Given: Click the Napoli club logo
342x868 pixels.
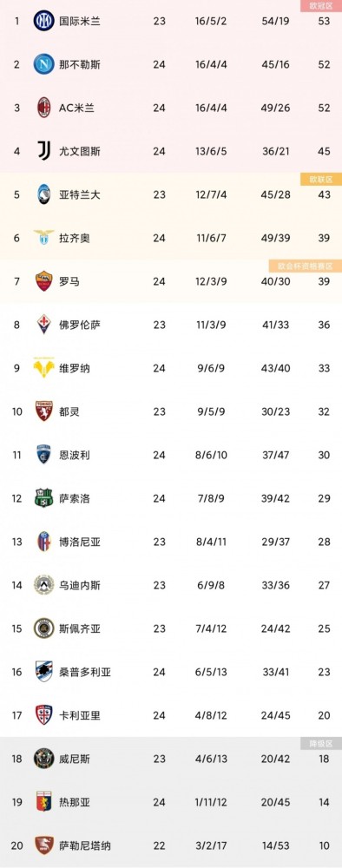Looking at the screenshot, I should point(43,64).
